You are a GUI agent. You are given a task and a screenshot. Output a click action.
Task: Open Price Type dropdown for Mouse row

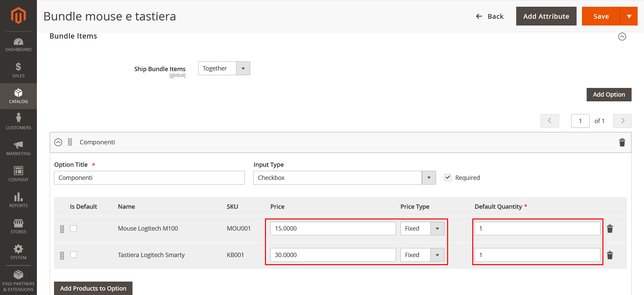pyautogui.click(x=422, y=229)
